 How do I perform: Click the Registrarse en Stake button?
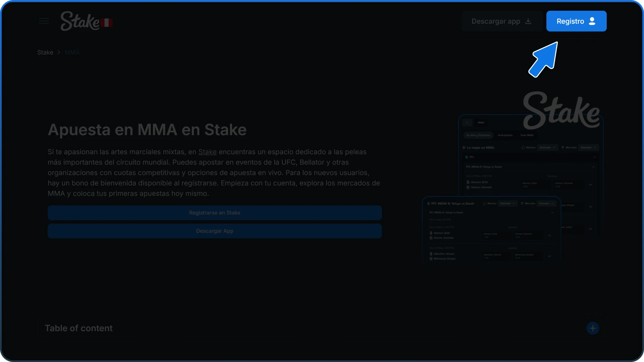point(215,213)
